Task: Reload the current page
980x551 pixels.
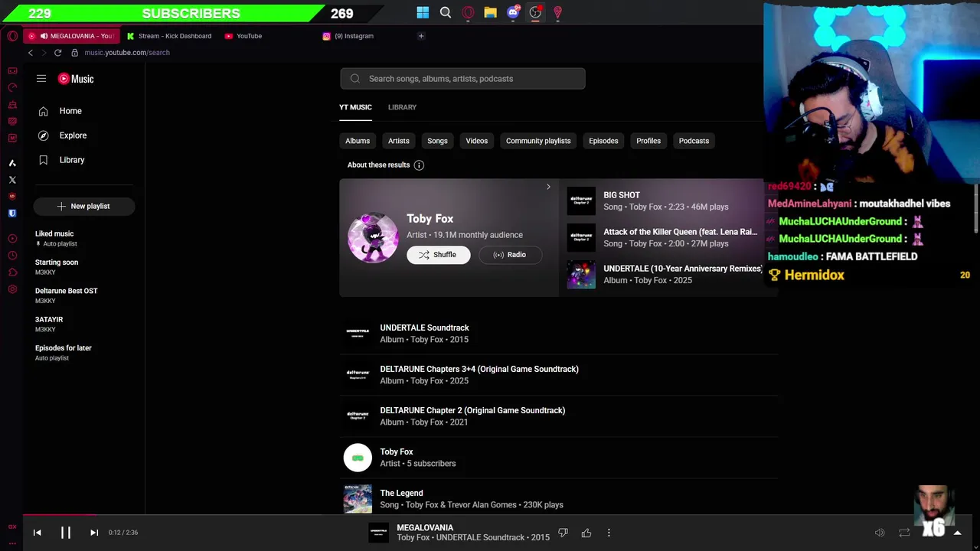Action: coord(57,53)
